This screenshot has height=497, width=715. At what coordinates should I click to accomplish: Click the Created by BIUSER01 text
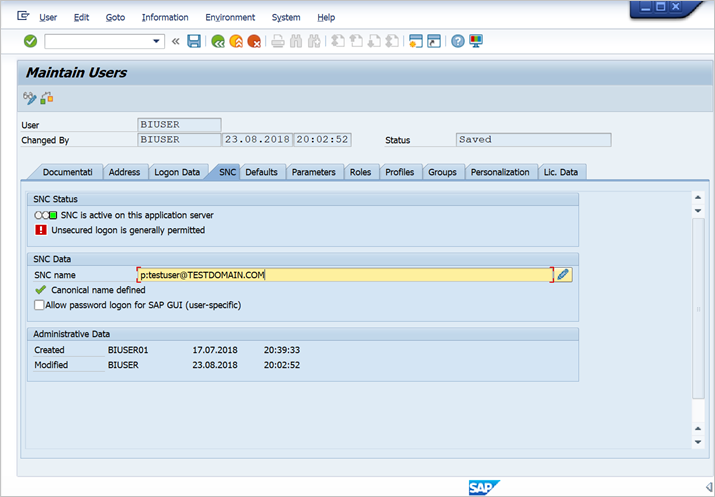[x=128, y=350]
